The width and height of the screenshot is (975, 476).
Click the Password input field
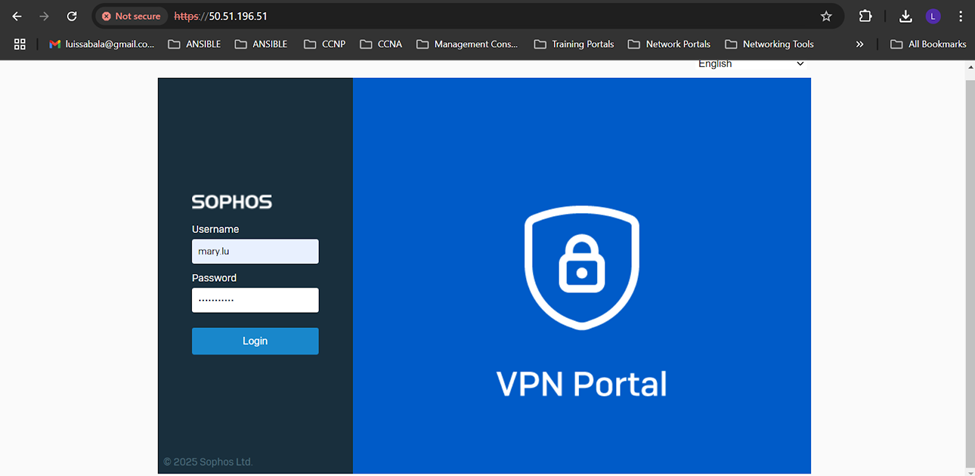(x=255, y=300)
